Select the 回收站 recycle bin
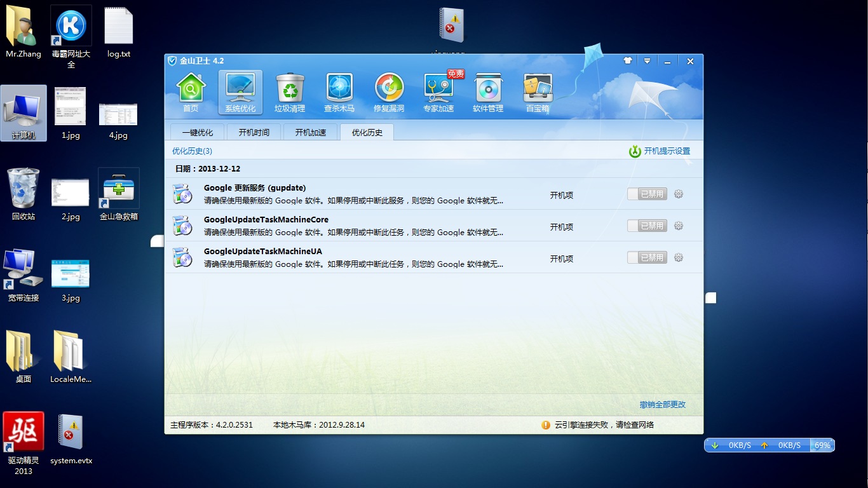868x488 pixels. click(x=24, y=194)
